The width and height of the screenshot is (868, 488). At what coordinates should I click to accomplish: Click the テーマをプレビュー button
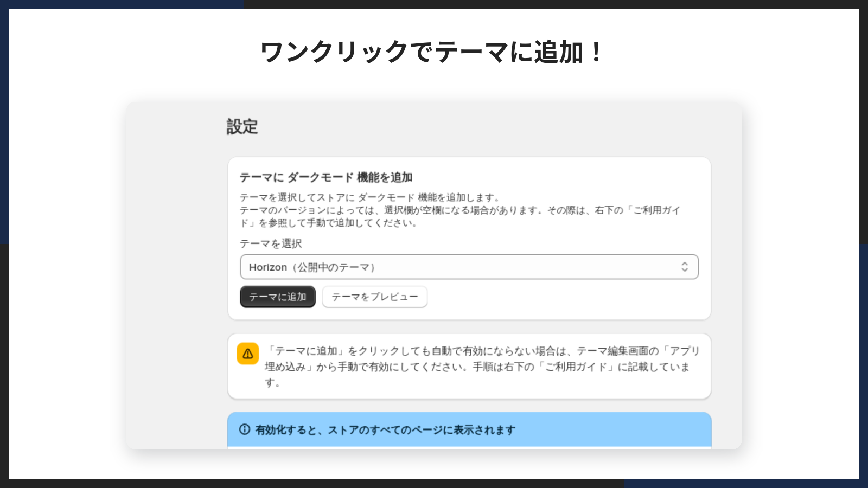(x=375, y=297)
